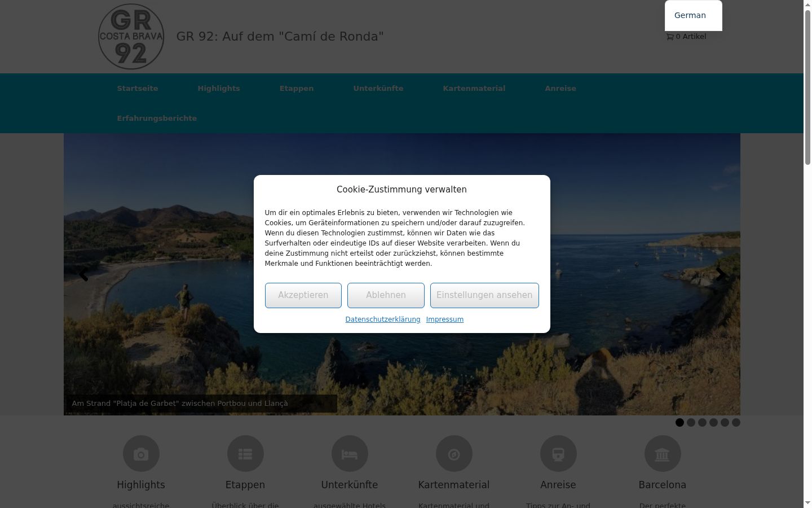Screen dimensions: 812x508
Task: Jump to the fourth slide dot
Action: click(x=713, y=422)
